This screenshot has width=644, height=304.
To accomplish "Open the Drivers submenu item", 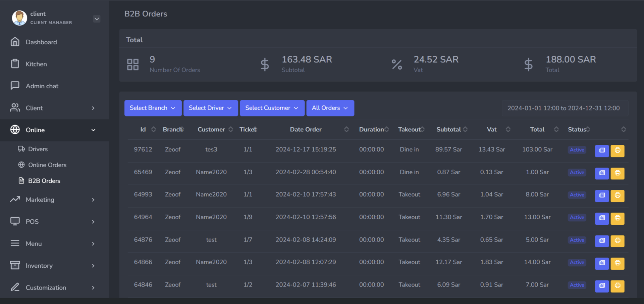I will coord(38,149).
